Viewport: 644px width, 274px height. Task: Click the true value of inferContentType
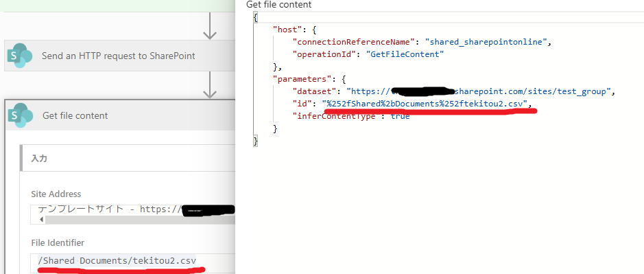tap(400, 116)
